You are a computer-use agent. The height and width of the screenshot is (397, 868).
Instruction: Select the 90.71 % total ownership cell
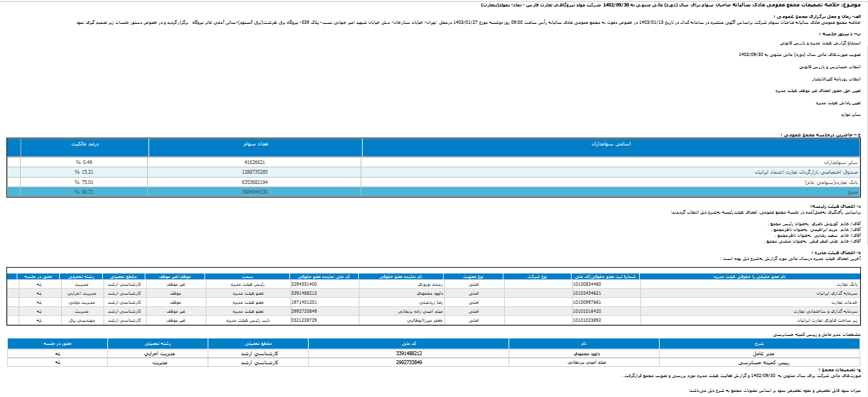tap(84, 192)
